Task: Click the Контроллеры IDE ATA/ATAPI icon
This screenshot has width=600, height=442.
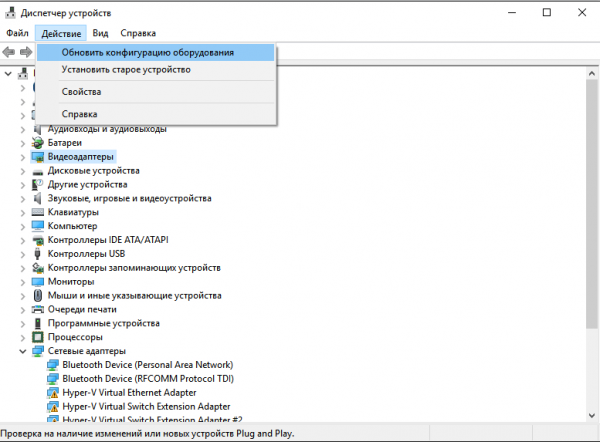Action: [38, 240]
